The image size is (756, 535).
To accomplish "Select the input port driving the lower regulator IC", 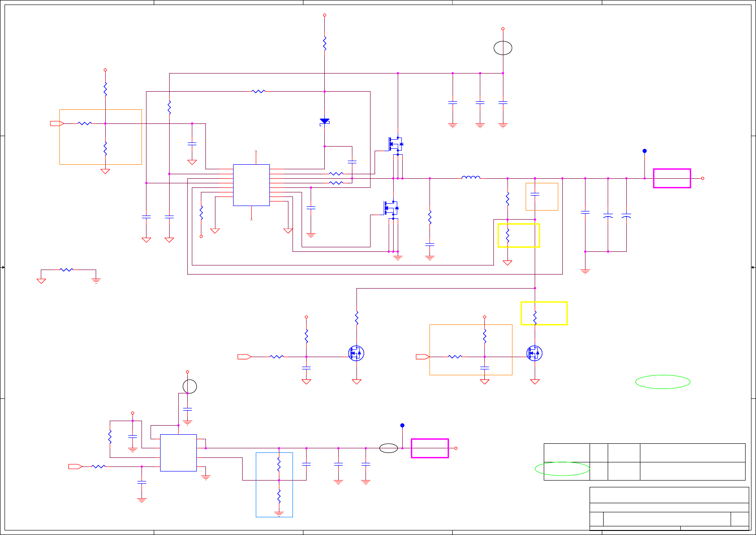I will coord(75,466).
